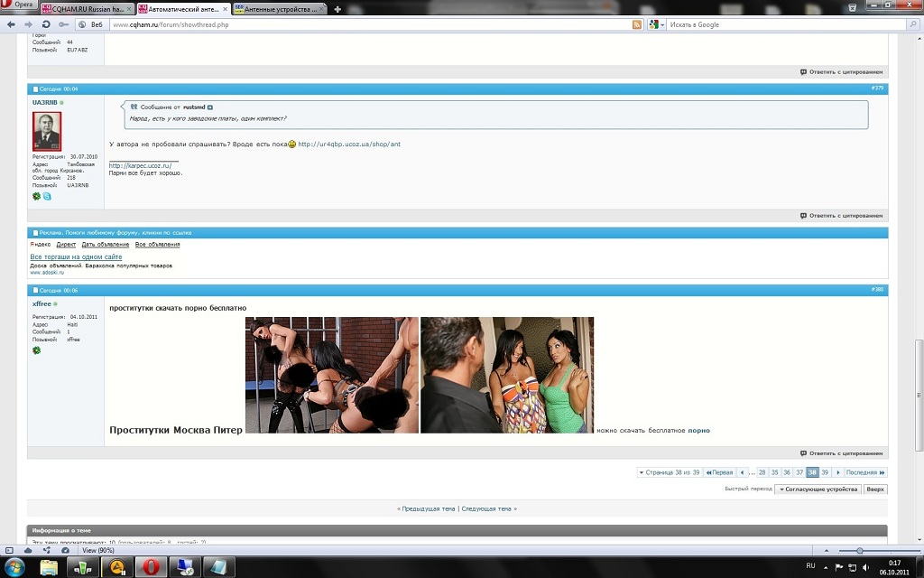This screenshot has width=924, height=578.
Task: Open user profile xffree
Action: point(42,303)
